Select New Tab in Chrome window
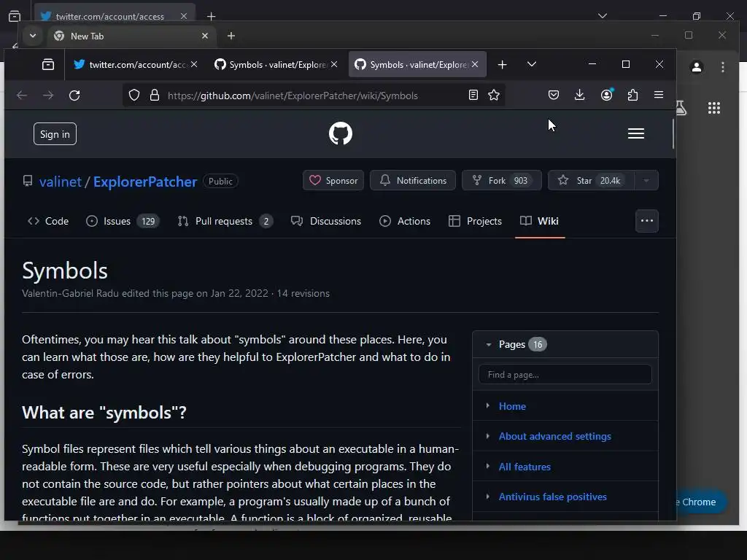The image size is (747, 560). click(x=131, y=36)
